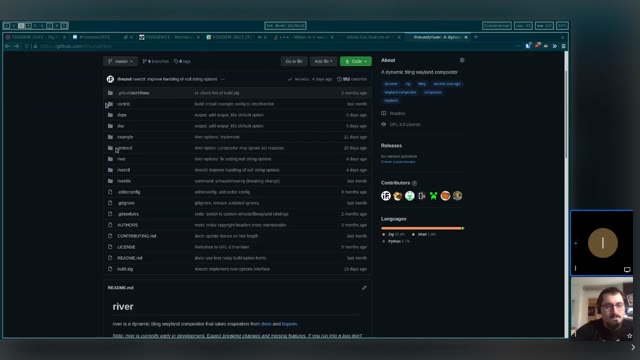The image size is (640, 360).
Task: Open the Add file dropdown
Action: pos(323,61)
